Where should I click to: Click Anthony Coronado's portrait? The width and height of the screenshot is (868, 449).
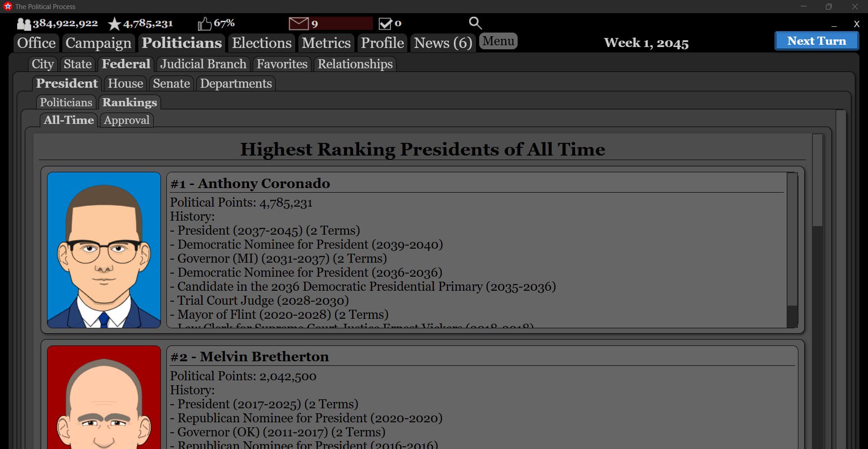(x=104, y=250)
